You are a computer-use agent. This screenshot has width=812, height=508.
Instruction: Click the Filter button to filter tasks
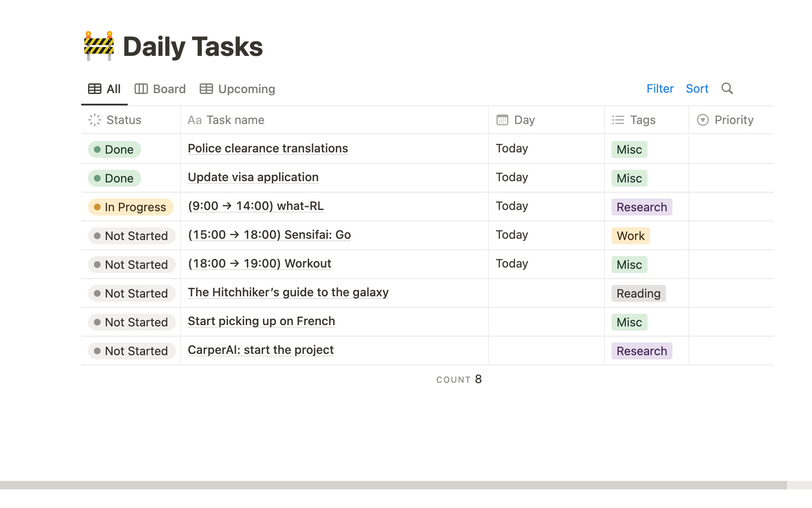pos(659,88)
